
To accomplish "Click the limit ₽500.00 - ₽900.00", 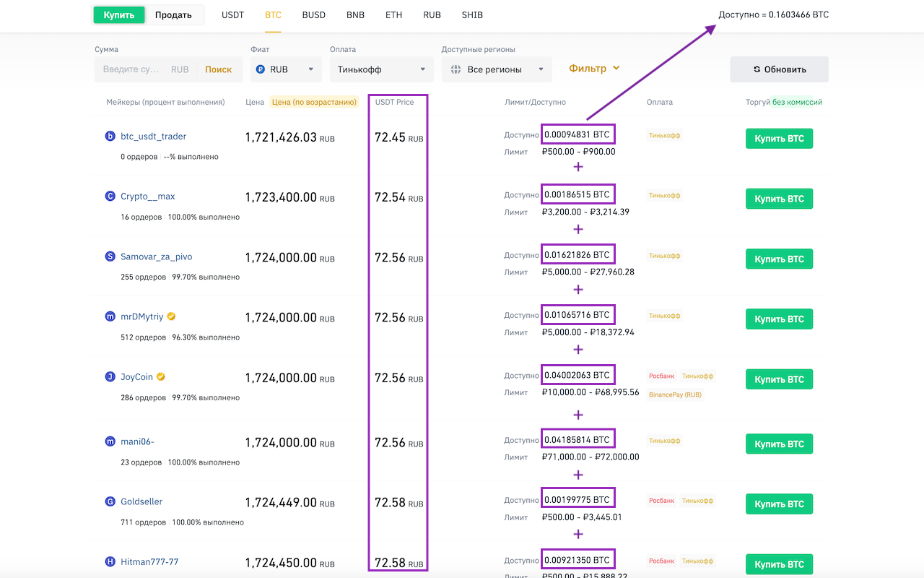I will click(x=578, y=152).
